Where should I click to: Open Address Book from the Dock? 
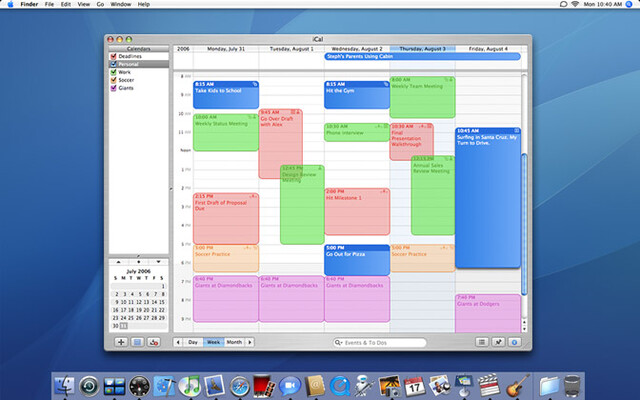315,386
